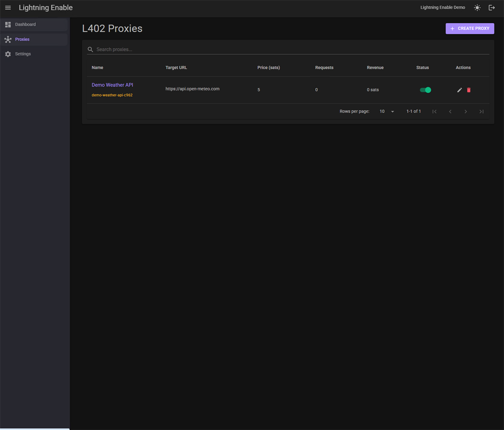Sort by the Name column header
Viewport: 504px width, 430px height.
(97, 68)
